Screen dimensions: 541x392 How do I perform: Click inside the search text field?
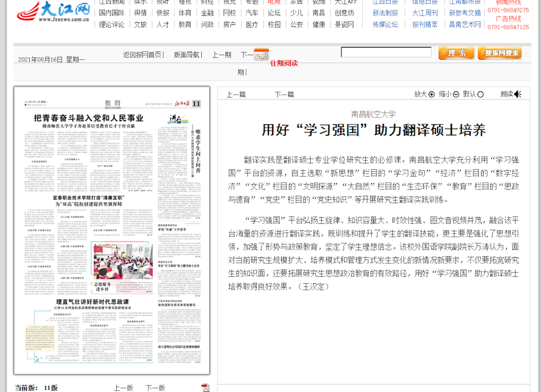[386, 52]
